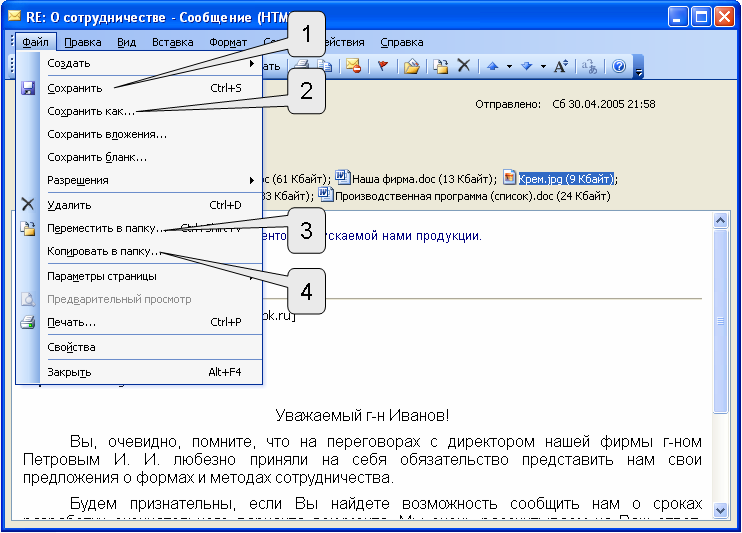Click the message scrollbar up arrow

pos(720,221)
